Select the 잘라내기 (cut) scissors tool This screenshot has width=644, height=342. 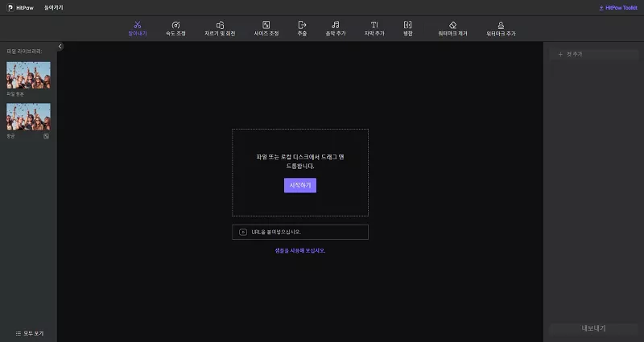tap(138, 28)
